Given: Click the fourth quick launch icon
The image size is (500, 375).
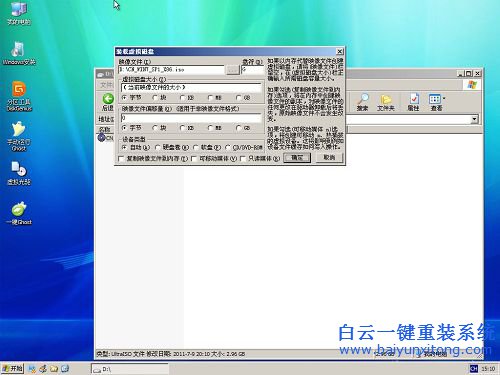Looking at the screenshot, I should (x=65, y=369).
